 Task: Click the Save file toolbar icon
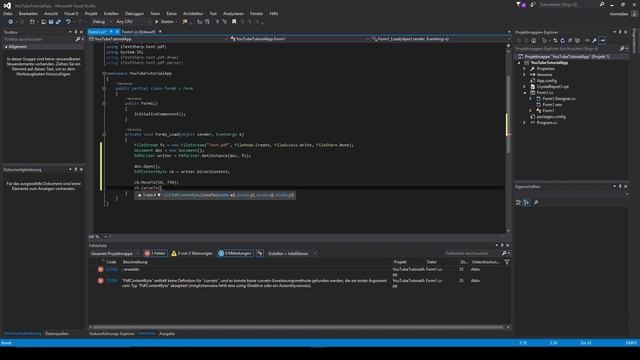51,22
